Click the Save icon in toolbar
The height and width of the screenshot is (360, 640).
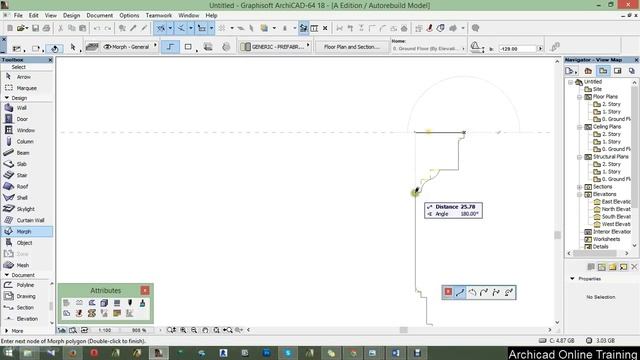click(x=36, y=28)
